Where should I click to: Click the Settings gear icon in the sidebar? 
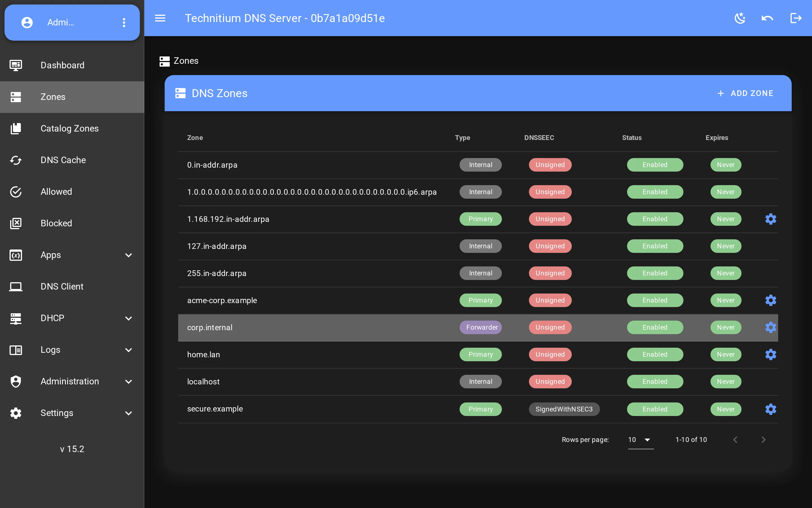pos(16,413)
